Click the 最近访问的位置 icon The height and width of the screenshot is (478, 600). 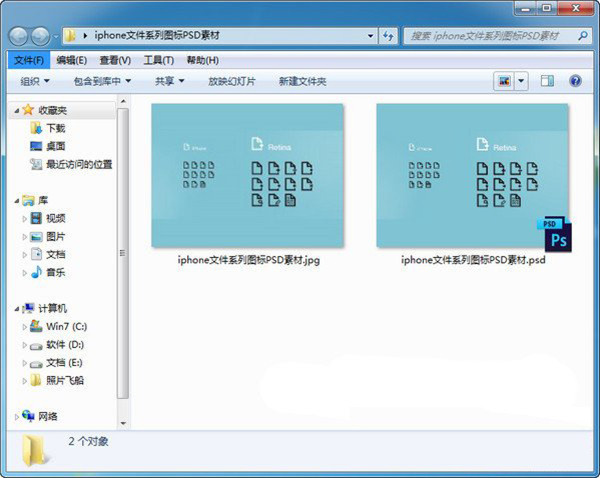point(36,164)
